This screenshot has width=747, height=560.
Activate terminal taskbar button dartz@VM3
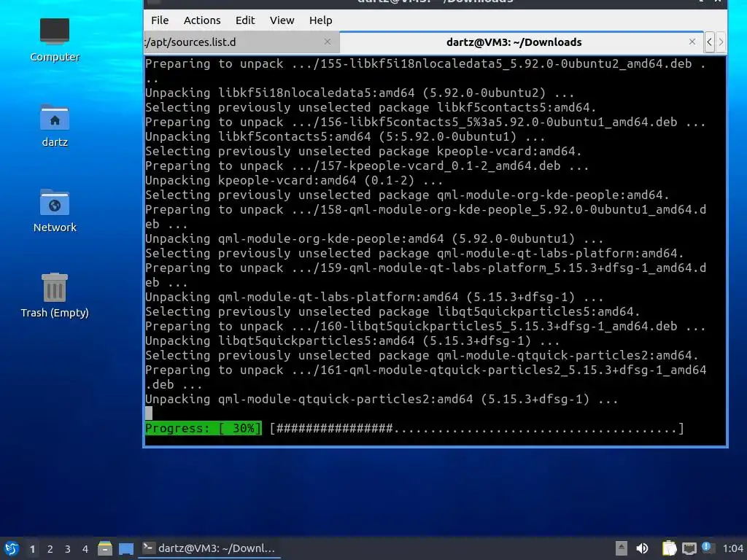pyautogui.click(x=209, y=548)
